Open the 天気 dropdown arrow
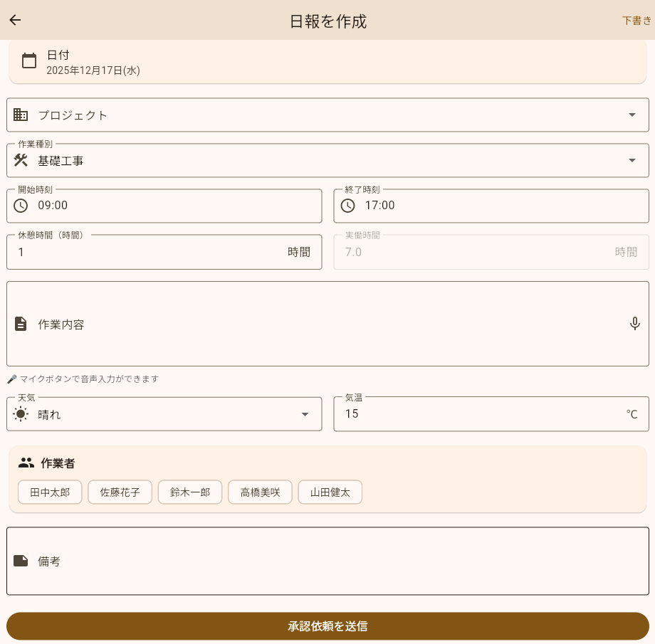This screenshot has width=655, height=644. click(x=305, y=414)
